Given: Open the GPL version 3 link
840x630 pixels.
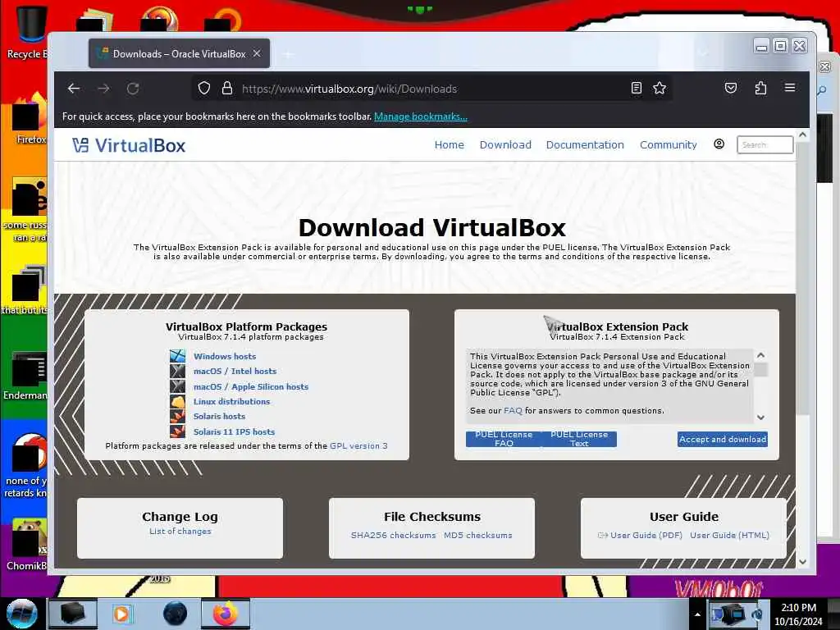Looking at the screenshot, I should tap(358, 445).
